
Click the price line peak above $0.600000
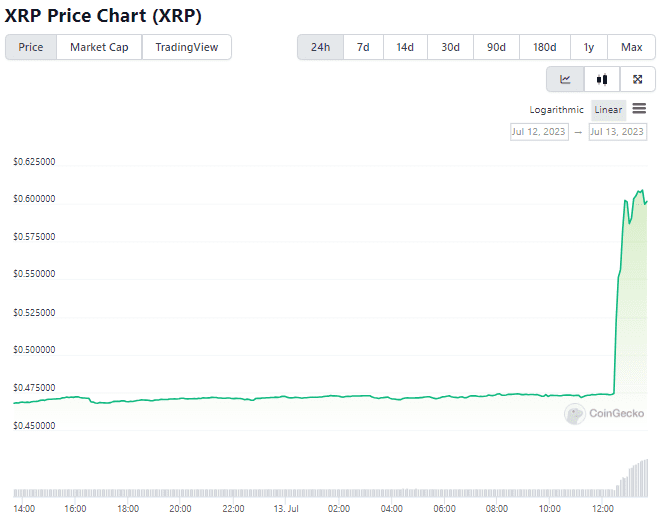(641, 191)
